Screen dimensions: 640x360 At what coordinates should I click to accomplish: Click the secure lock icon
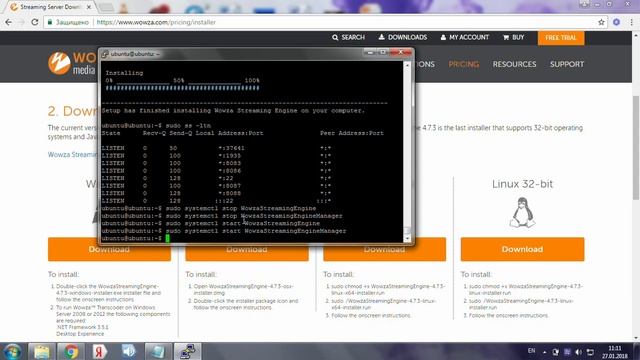pos(50,22)
